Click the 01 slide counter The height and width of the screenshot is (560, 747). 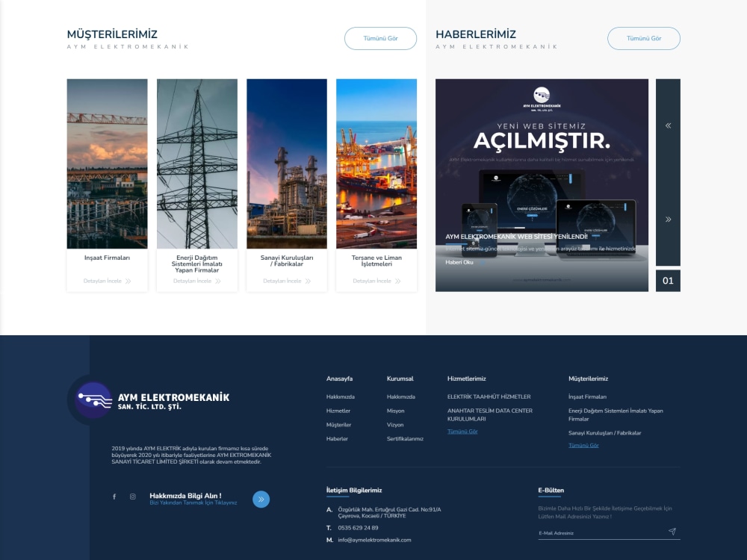coord(668,281)
